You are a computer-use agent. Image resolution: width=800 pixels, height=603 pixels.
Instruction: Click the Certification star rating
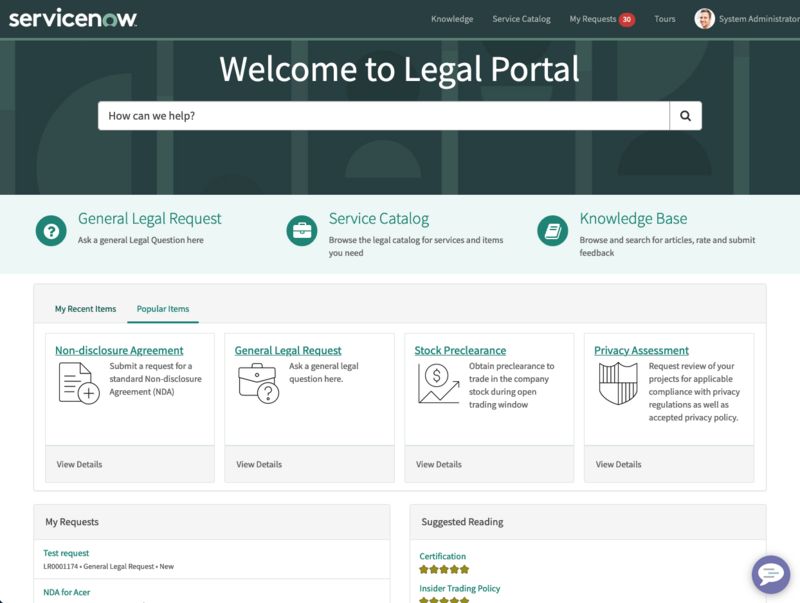(444, 569)
